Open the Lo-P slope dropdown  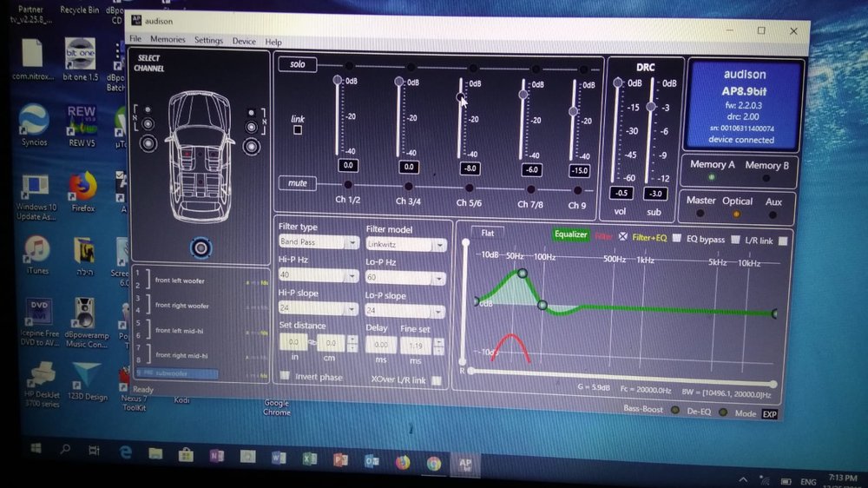(x=404, y=312)
